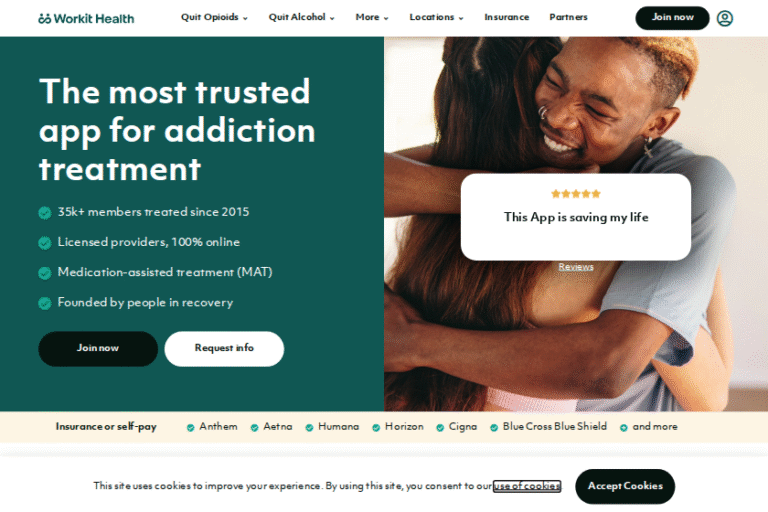This screenshot has width=768, height=512.
Task: Click checkmark icon beside Blue Cross Blue Shield
Action: click(x=494, y=428)
